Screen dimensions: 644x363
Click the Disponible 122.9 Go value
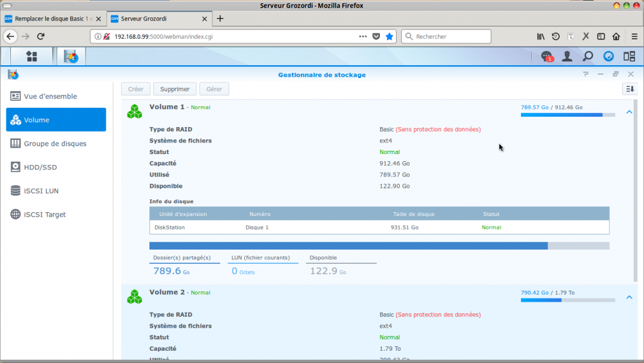tap(328, 271)
